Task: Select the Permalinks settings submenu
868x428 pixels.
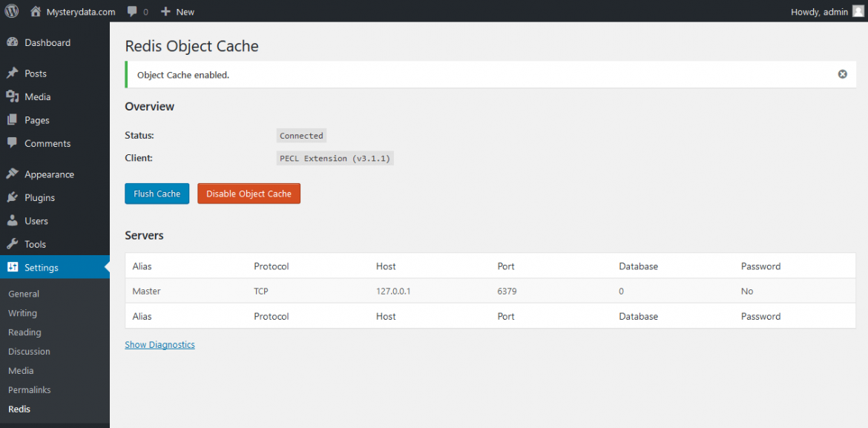Action: (x=30, y=390)
